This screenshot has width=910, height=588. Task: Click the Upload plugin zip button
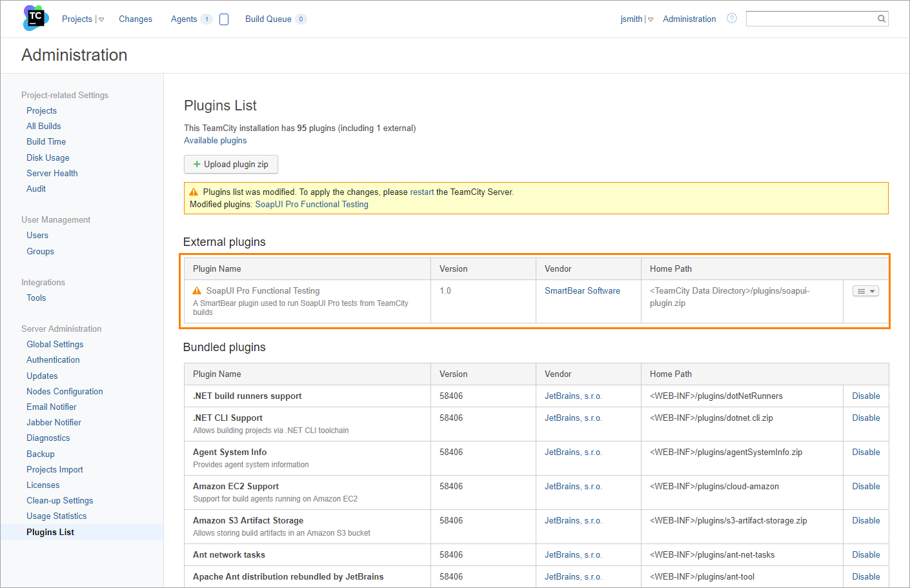coord(231,165)
